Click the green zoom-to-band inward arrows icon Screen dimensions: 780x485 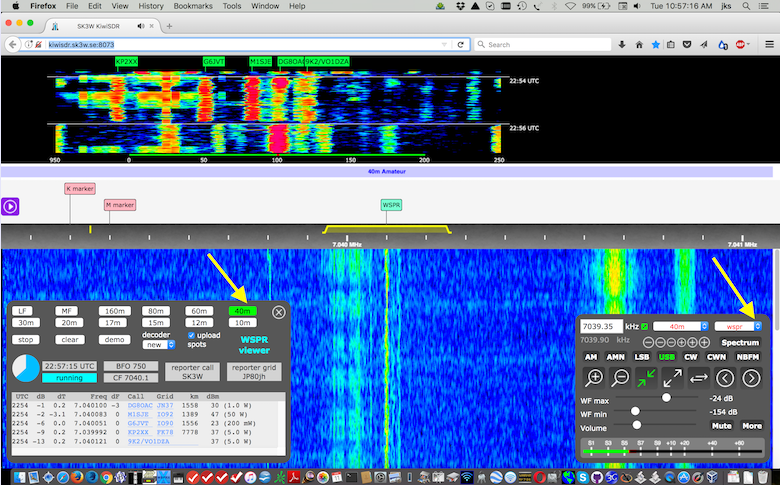tap(647, 377)
